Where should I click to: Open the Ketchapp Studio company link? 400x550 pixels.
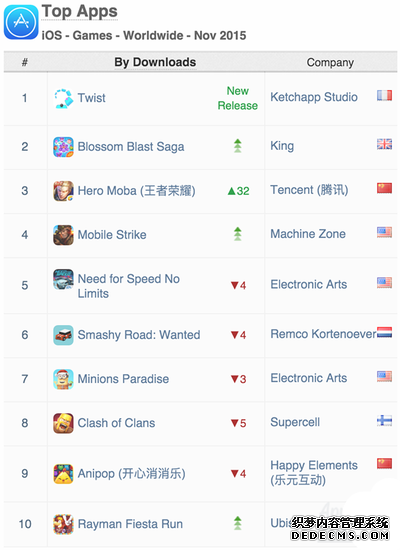click(314, 97)
